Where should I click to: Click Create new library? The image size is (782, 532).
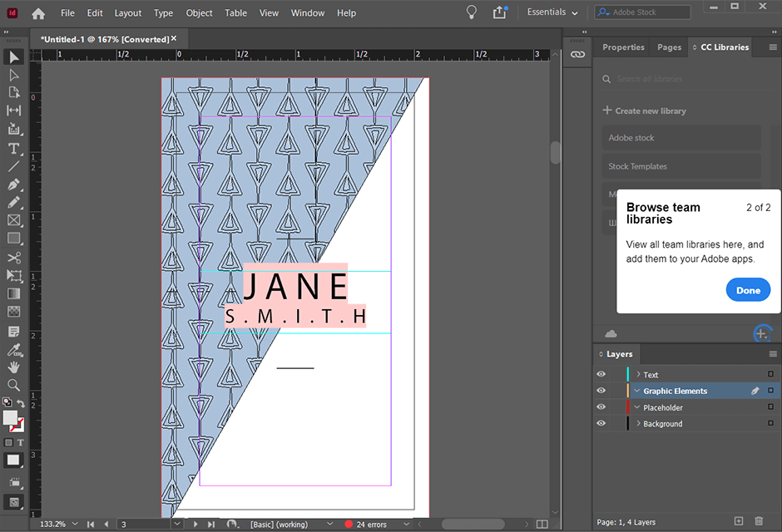[x=645, y=111]
